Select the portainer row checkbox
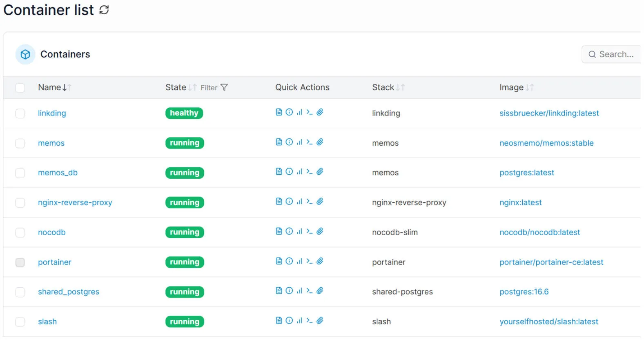644x346 pixels. tap(20, 262)
